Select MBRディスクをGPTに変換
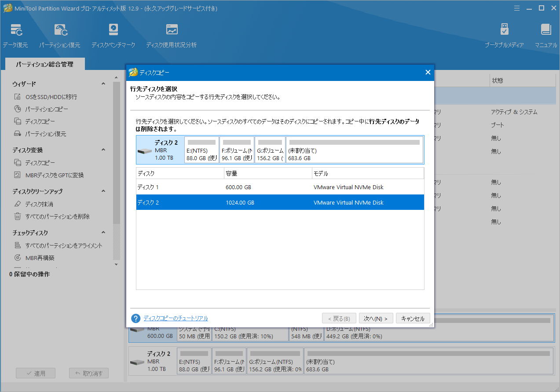The width and height of the screenshot is (560, 392). (54, 175)
